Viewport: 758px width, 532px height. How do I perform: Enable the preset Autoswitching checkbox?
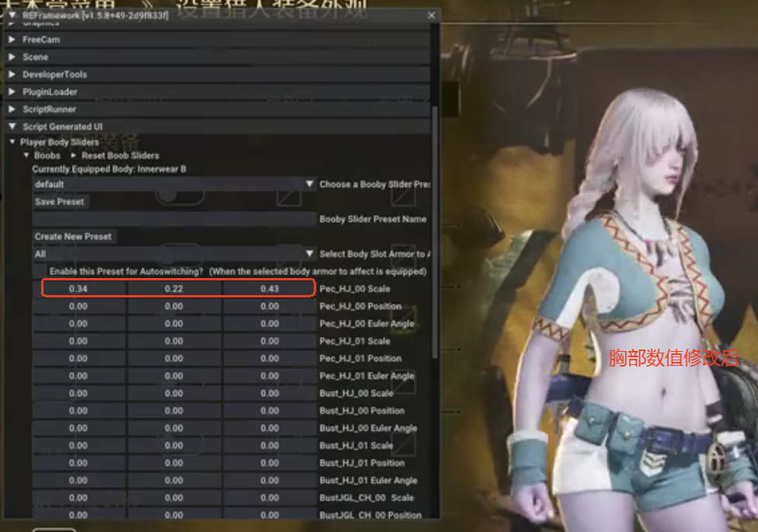(x=40, y=271)
